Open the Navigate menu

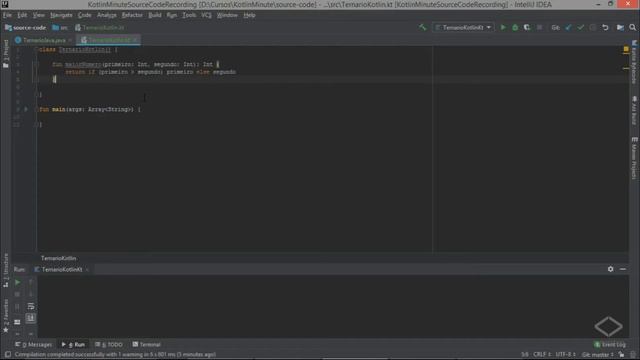click(61, 15)
